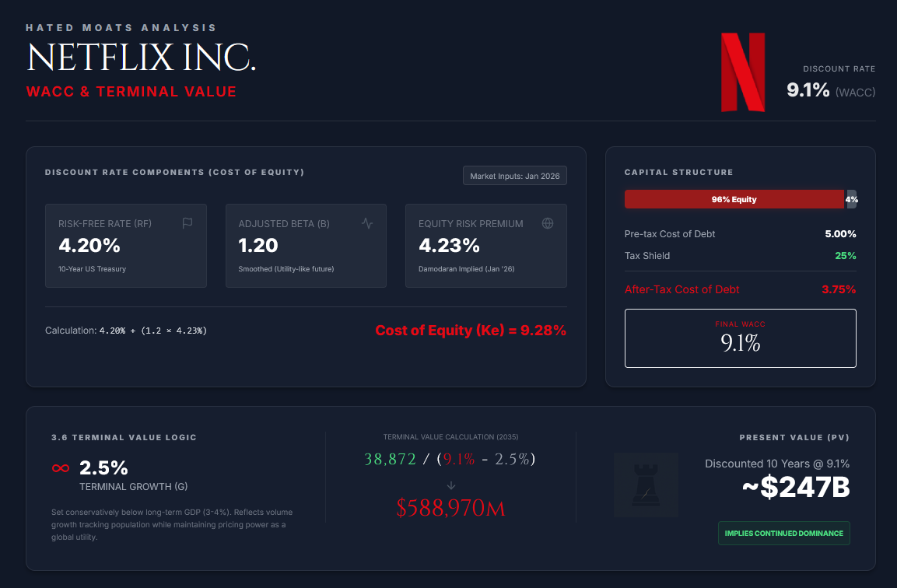Viewport: 897px width, 588px height.
Task: Click the Hated Moats Analysis header text
Action: click(x=121, y=27)
